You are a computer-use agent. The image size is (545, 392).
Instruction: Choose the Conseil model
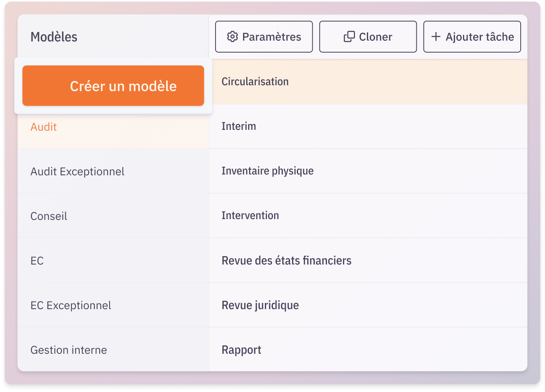[x=113, y=216]
